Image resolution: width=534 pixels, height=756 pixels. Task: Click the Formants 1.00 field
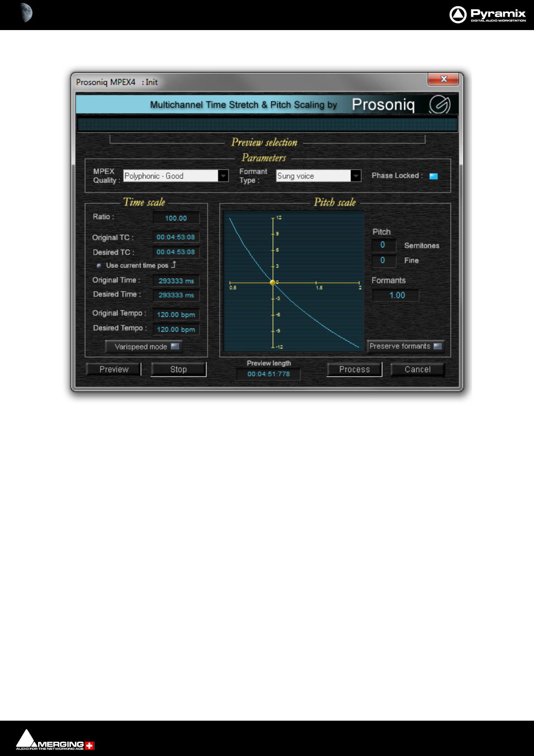point(396,295)
